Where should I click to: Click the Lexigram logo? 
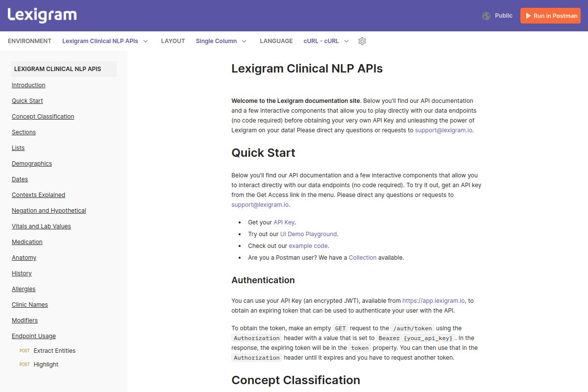click(42, 15)
